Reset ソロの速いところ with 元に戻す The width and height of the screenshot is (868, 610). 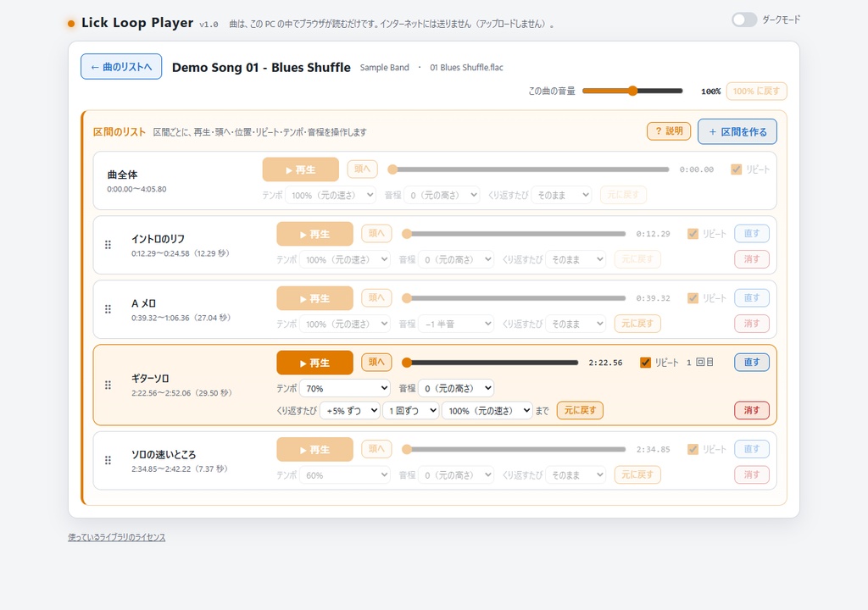coord(637,474)
